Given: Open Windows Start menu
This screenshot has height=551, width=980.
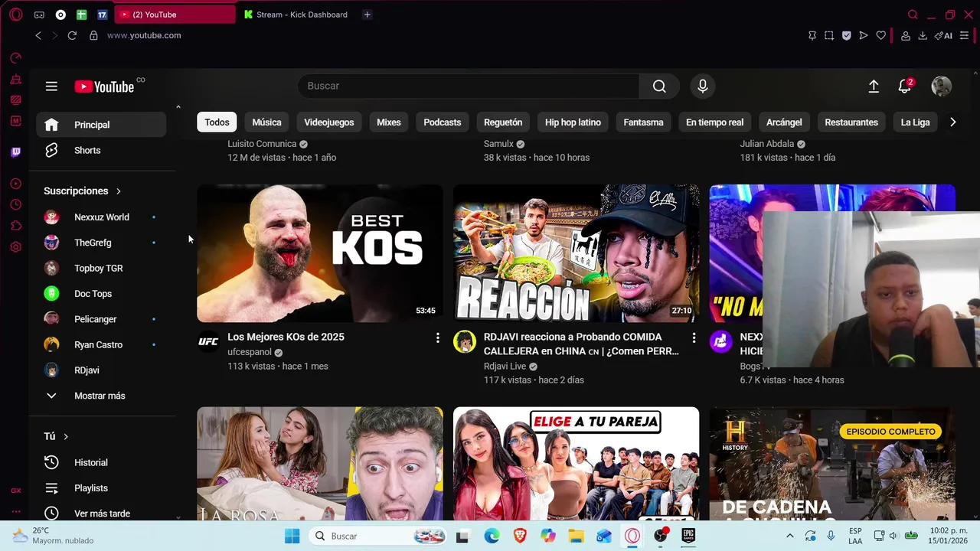Looking at the screenshot, I should click(x=292, y=536).
